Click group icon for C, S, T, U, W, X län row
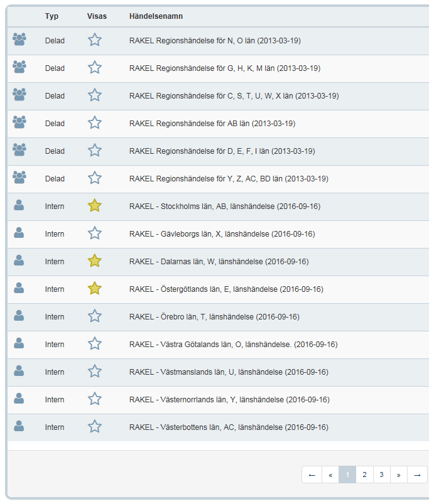The height and width of the screenshot is (504, 429). pos(19,95)
